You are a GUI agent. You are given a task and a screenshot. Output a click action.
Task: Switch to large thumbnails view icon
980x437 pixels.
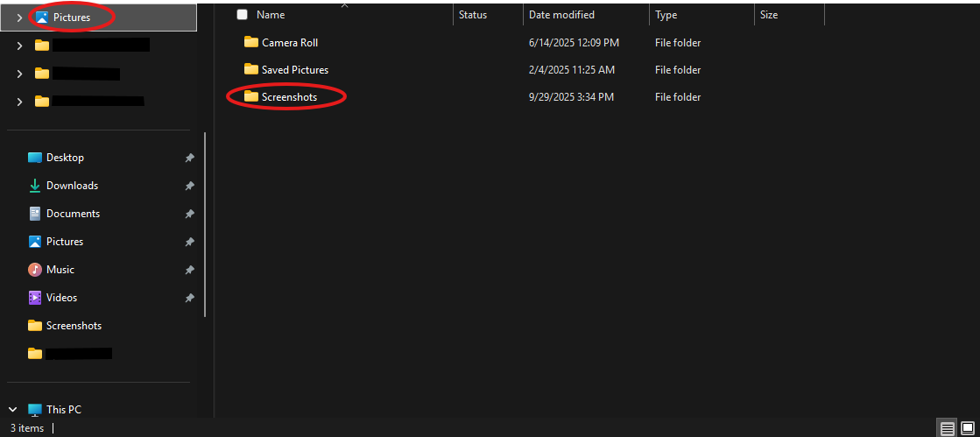click(967, 428)
